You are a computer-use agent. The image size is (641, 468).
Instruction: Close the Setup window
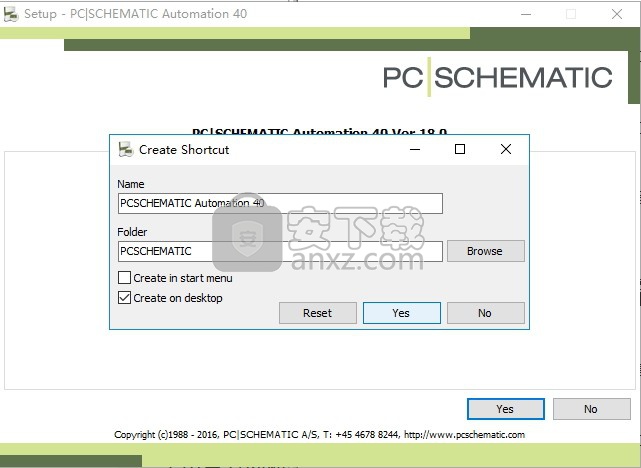click(617, 14)
